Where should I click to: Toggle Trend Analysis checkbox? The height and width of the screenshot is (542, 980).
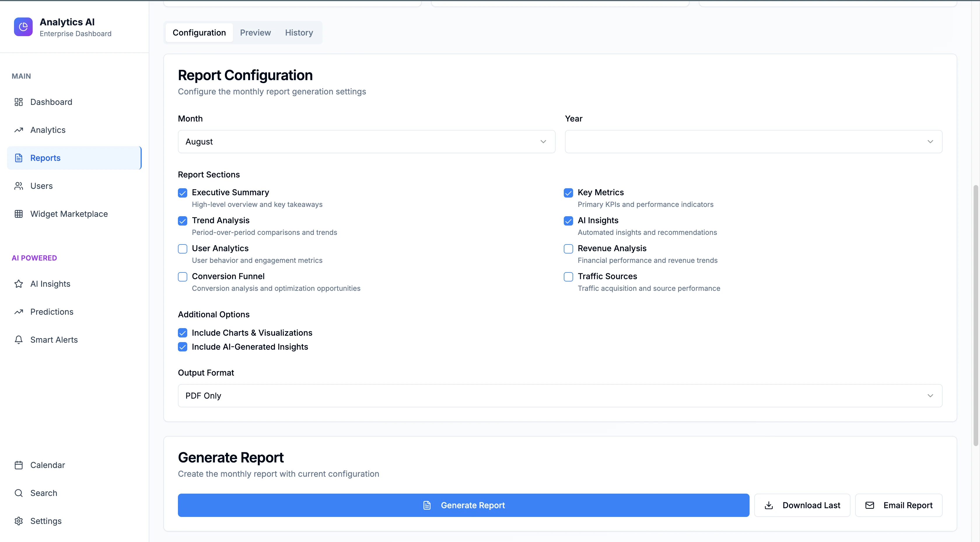(x=183, y=221)
